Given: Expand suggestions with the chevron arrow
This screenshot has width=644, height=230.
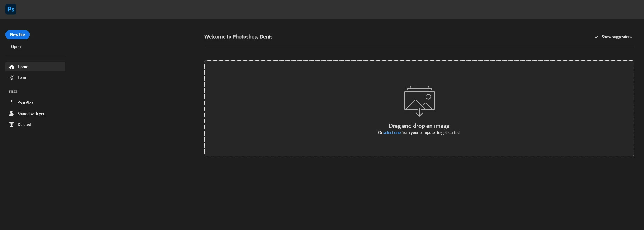Looking at the screenshot, I should pyautogui.click(x=596, y=37).
